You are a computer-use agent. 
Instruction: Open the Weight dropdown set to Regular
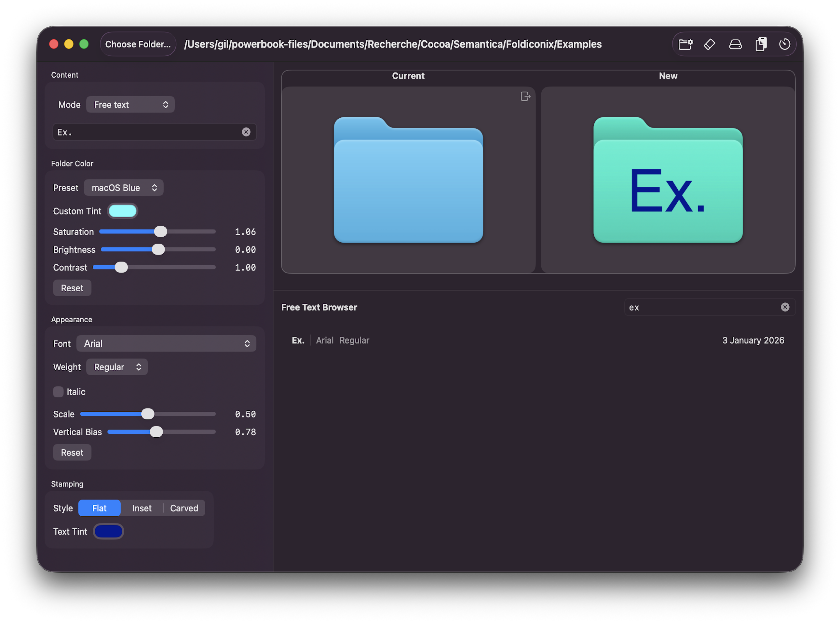pyautogui.click(x=116, y=366)
